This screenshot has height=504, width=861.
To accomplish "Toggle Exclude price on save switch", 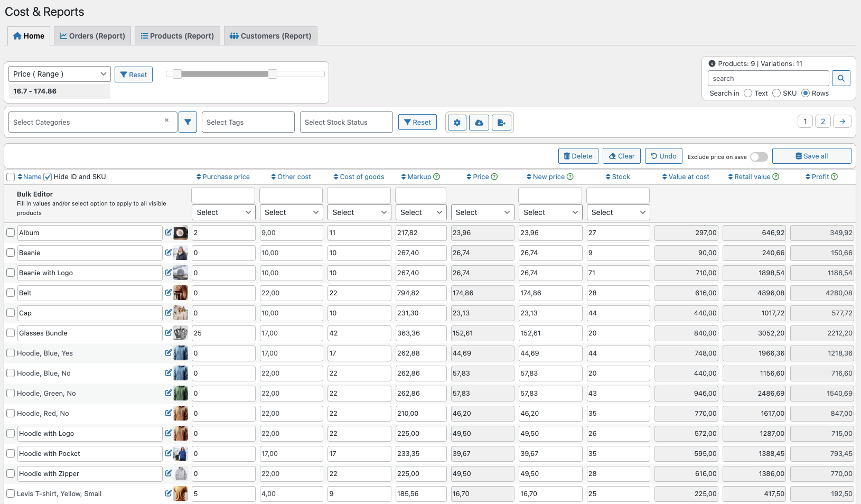I will coord(759,157).
